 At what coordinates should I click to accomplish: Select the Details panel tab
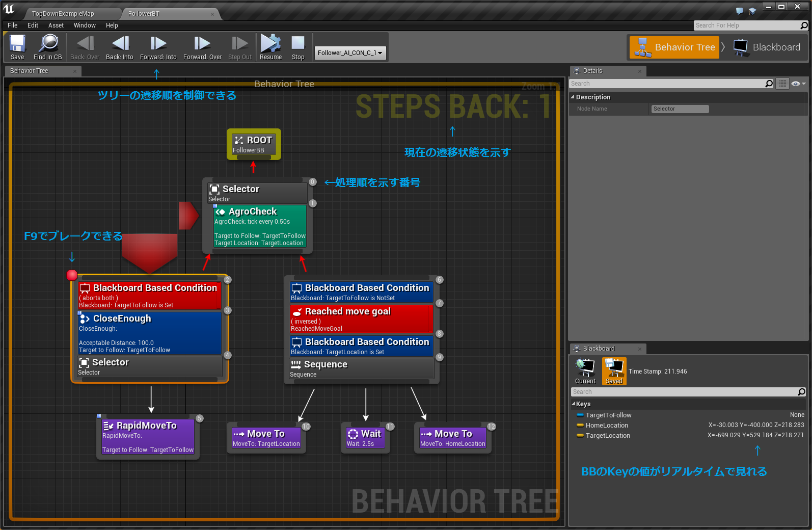[592, 71]
